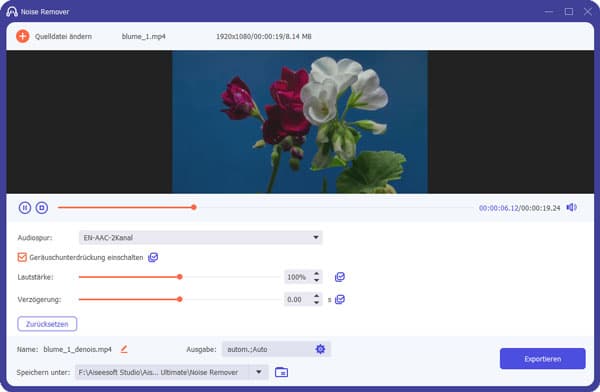The width and height of the screenshot is (600, 392).
Task: Click the Noise Remover app logo icon
Action: pyautogui.click(x=12, y=11)
